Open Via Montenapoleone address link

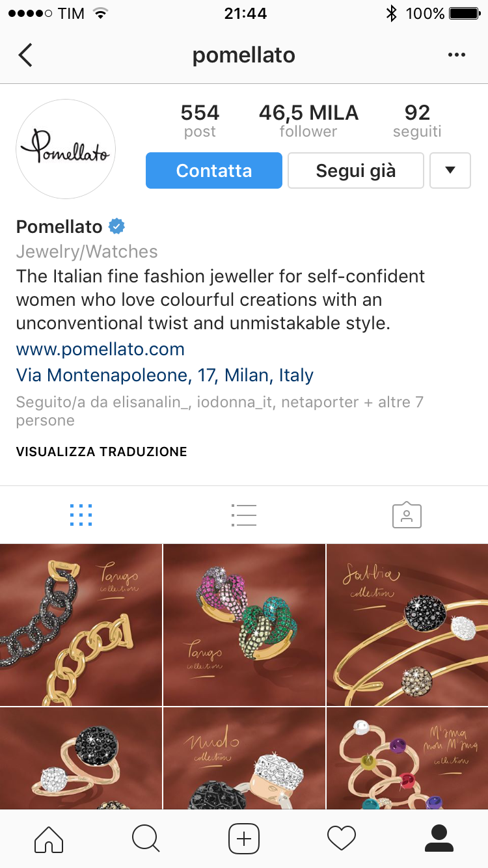165,375
